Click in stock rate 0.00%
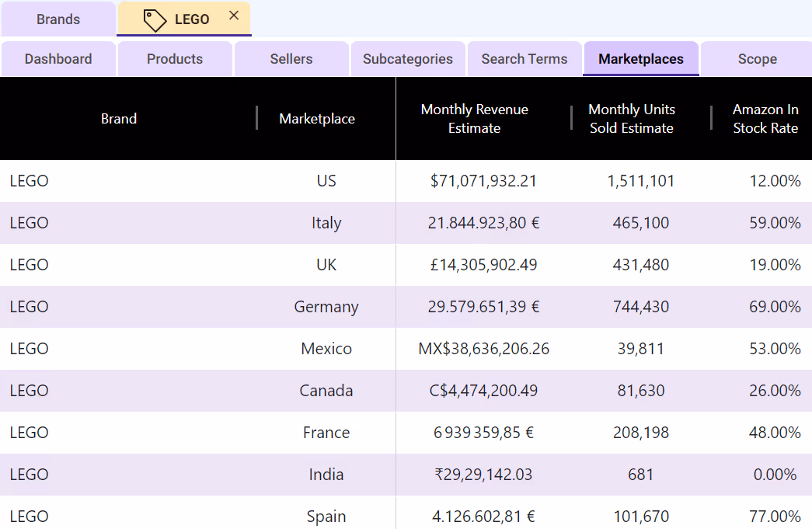The image size is (812, 529). (775, 474)
